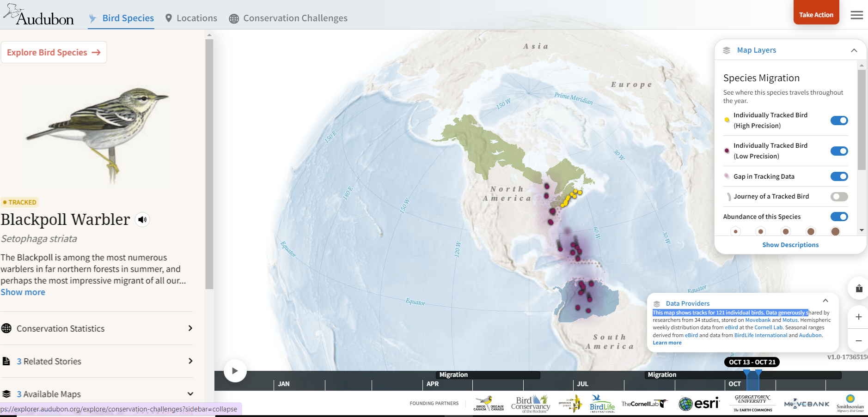Open the BirdLife International link
Image resolution: width=868 pixels, height=417 pixels.
click(761, 335)
